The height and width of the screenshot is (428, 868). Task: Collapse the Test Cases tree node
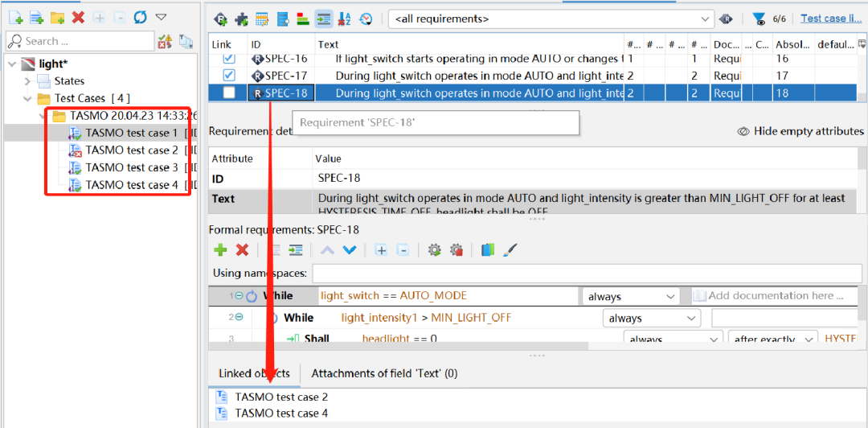coord(27,99)
